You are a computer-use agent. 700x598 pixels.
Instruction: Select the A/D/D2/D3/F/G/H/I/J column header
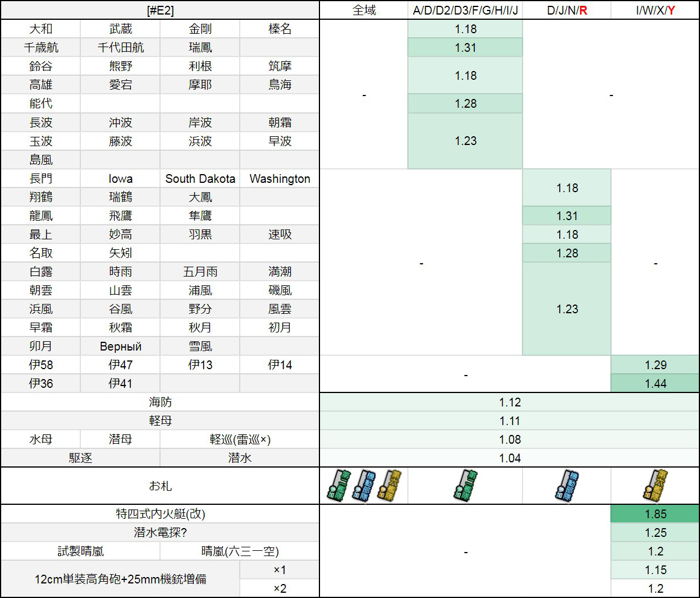point(466,10)
